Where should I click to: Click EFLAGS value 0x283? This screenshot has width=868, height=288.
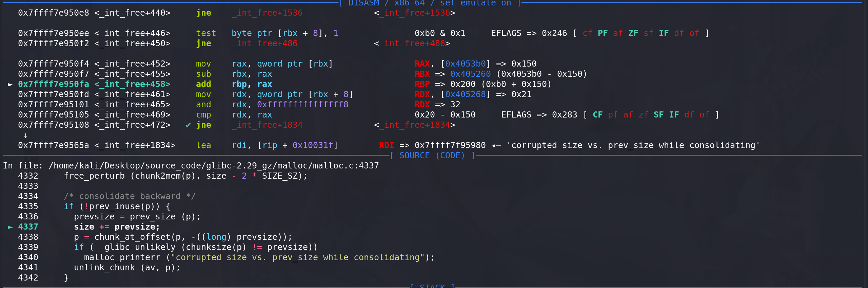565,115
